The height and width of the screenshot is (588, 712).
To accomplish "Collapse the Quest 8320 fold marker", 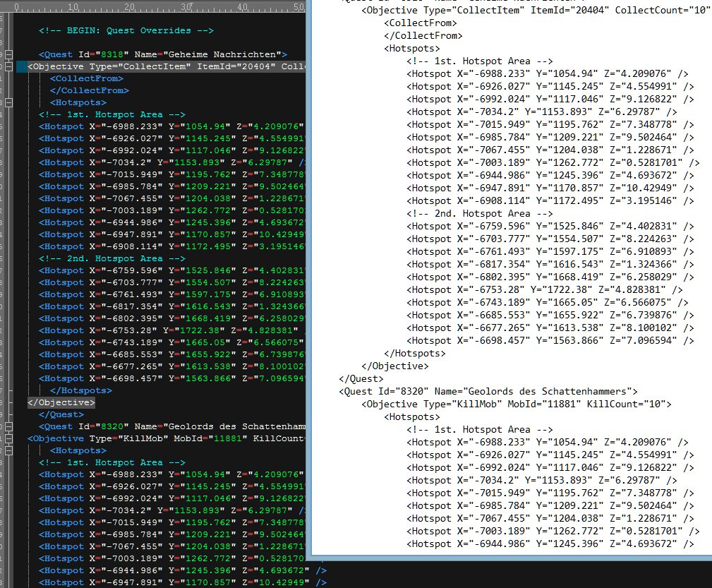I will click(9, 426).
